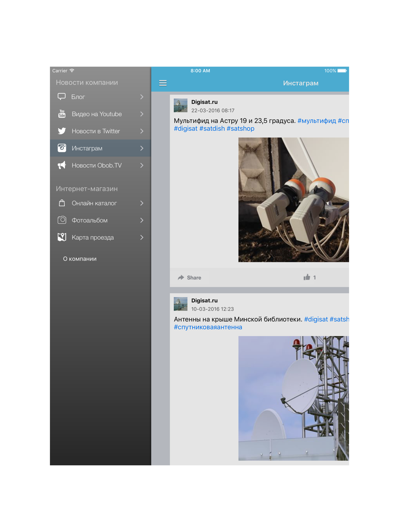Open Видео на Youtube menu item
This screenshot has height=532, width=399.
click(101, 114)
